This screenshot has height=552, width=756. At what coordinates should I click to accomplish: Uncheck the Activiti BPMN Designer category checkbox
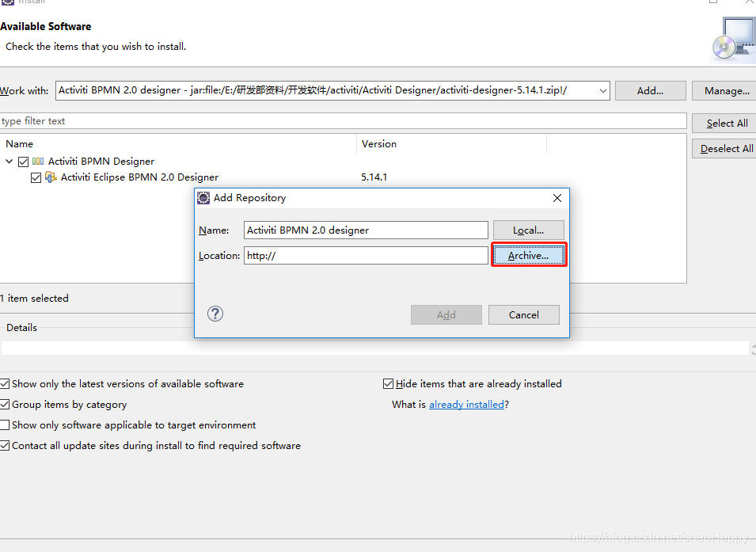tap(23, 162)
